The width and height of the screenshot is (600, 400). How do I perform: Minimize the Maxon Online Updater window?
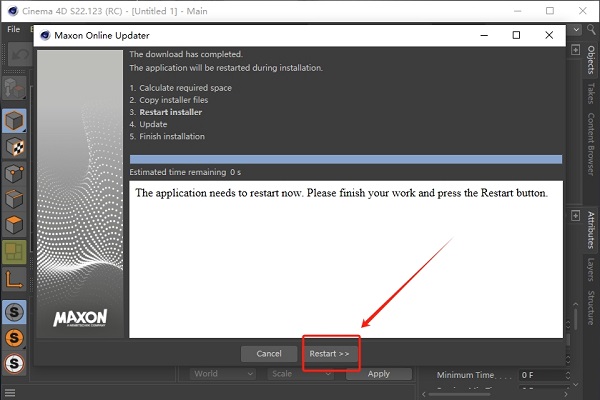[484, 35]
